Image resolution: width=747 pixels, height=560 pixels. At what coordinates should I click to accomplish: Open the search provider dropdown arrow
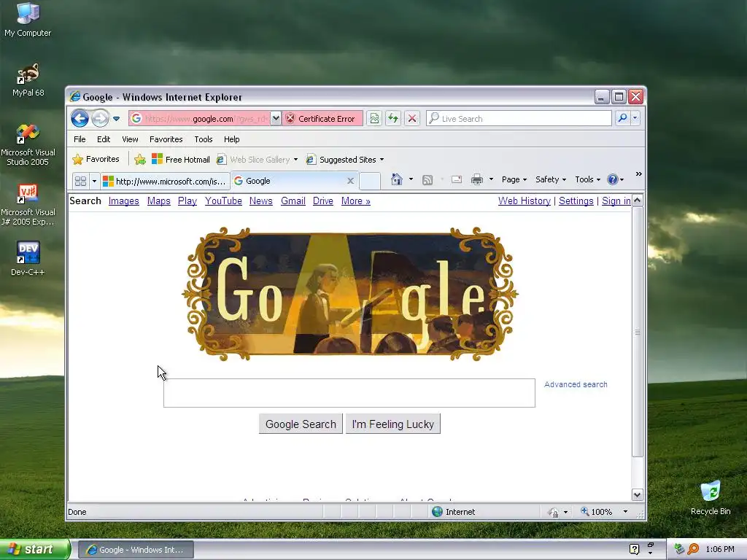(635, 118)
